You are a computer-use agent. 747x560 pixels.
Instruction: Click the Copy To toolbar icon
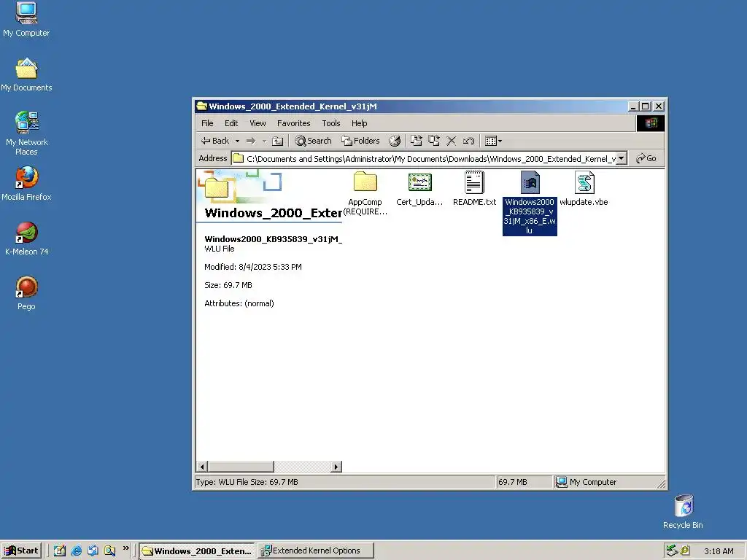pos(434,141)
